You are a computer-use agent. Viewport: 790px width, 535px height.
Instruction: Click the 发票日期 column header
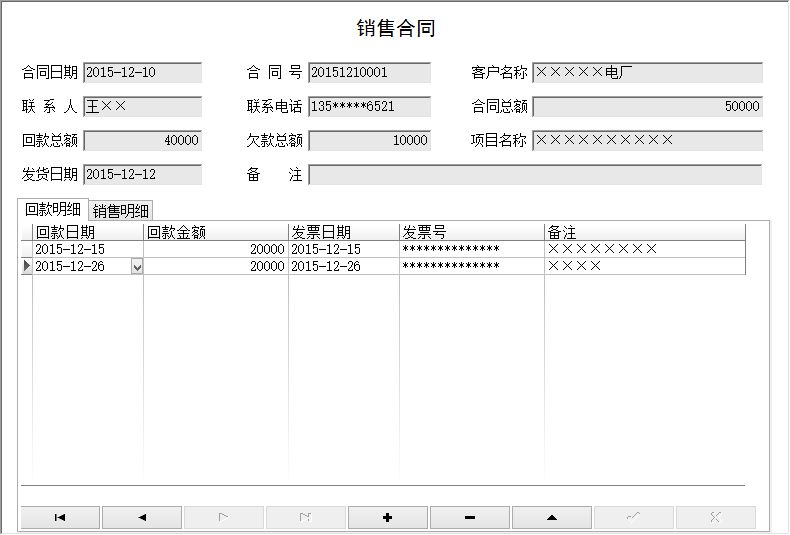coord(344,232)
